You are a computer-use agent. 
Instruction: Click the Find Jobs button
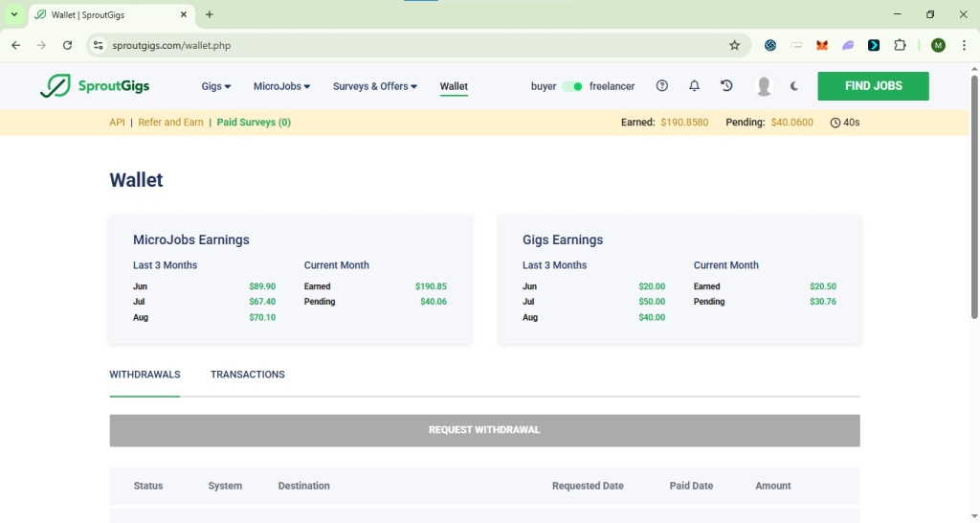(x=873, y=86)
